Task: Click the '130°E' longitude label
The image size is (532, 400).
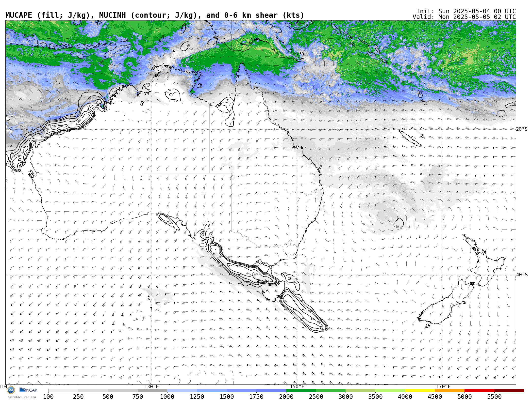Action: [151, 386]
